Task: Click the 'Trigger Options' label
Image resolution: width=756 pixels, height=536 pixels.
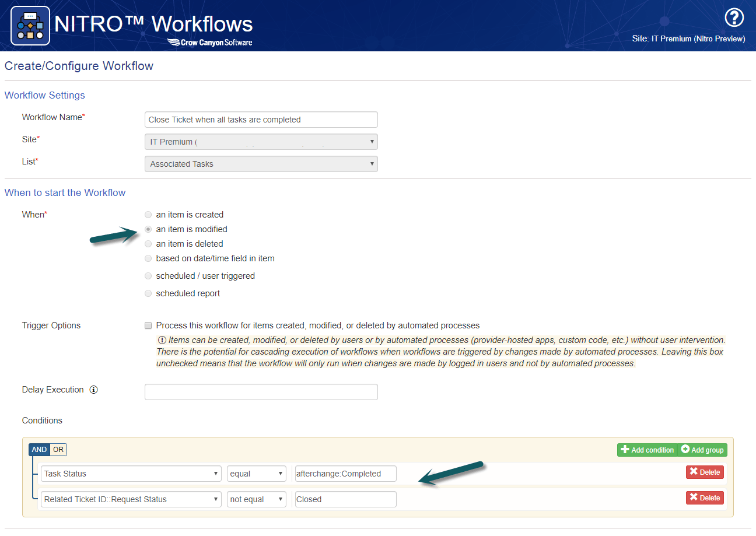Action: (x=51, y=325)
